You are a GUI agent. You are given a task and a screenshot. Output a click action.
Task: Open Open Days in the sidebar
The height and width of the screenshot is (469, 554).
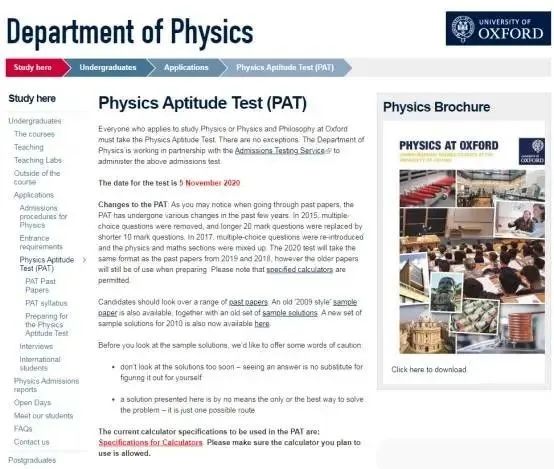point(33,403)
